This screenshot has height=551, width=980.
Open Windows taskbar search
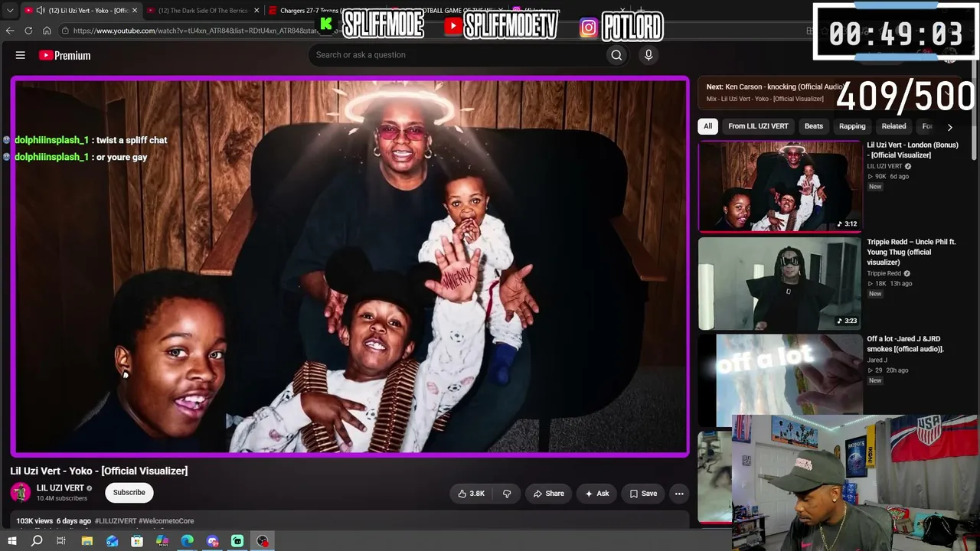(x=37, y=541)
